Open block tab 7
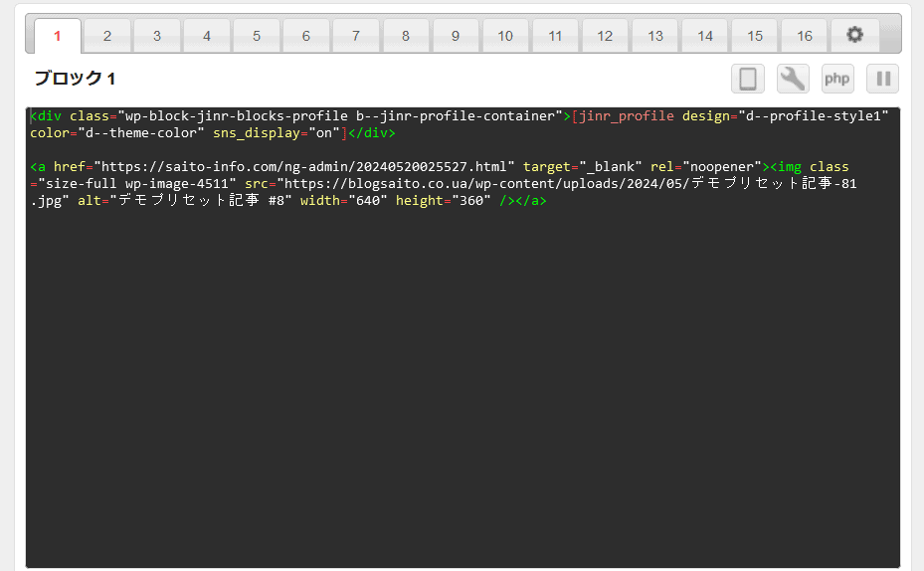 click(x=356, y=36)
